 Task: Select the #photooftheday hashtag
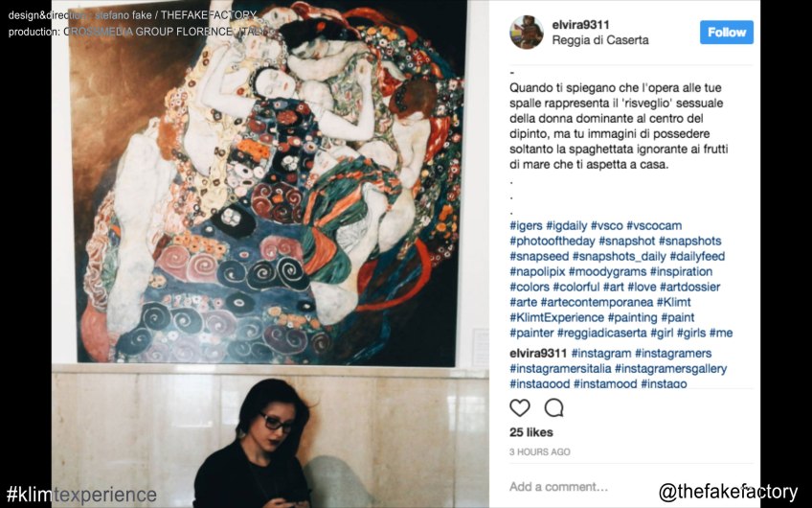click(x=553, y=241)
